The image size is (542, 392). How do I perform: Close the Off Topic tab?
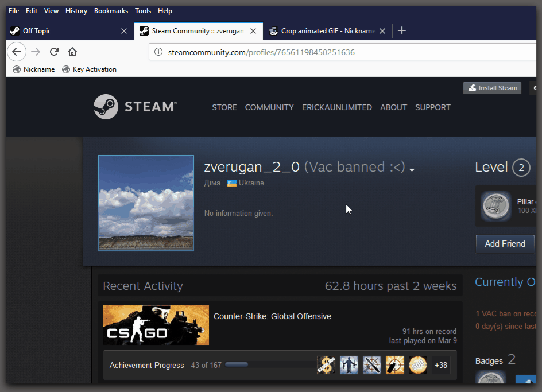point(124,31)
